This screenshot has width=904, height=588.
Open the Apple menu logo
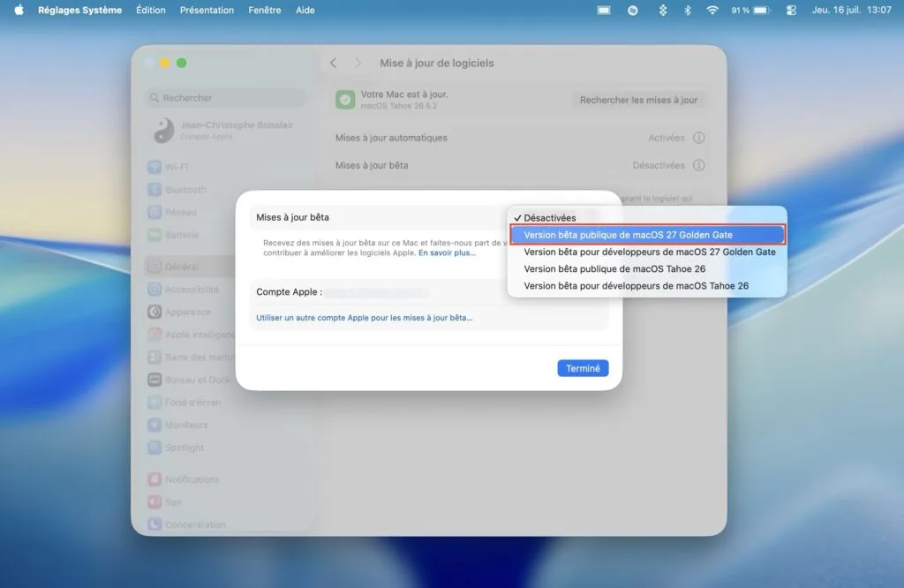coord(19,10)
